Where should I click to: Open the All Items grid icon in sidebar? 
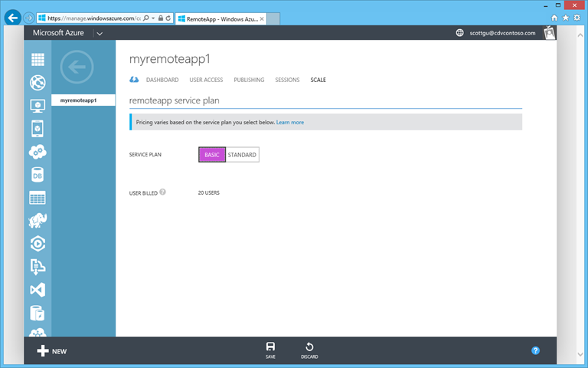(38, 59)
